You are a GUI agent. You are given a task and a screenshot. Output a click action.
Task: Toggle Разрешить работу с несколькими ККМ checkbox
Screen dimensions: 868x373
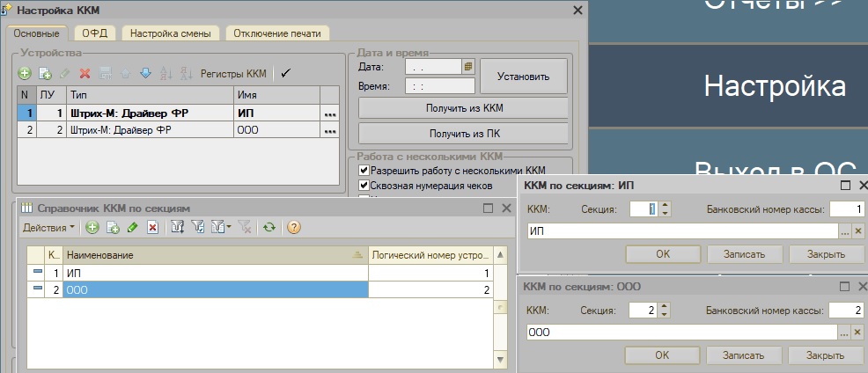point(364,171)
